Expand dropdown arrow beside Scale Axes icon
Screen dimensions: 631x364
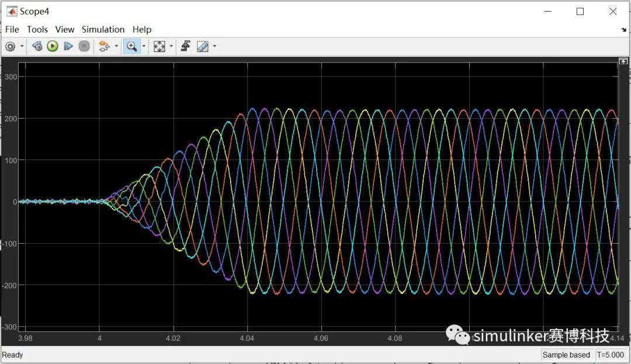pos(171,46)
